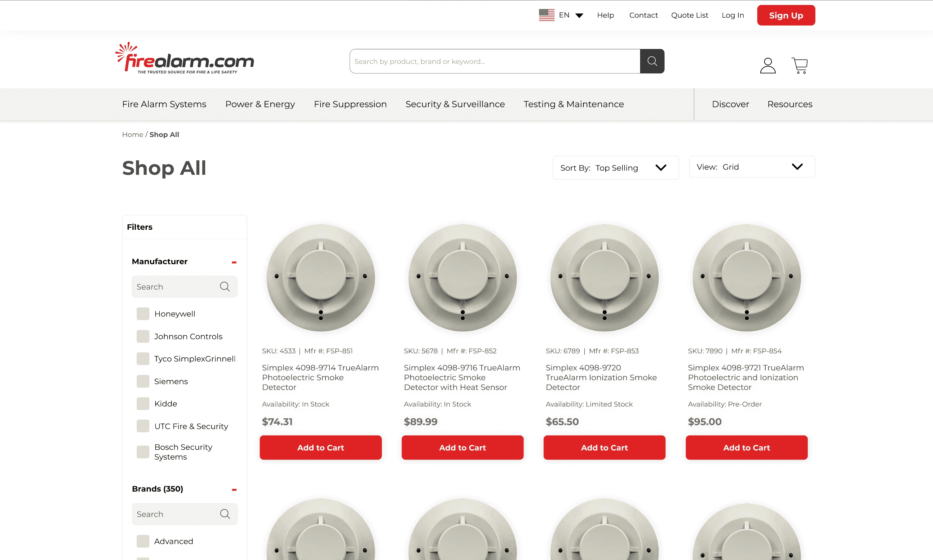
Task: Click the main product search field
Action: (494, 61)
